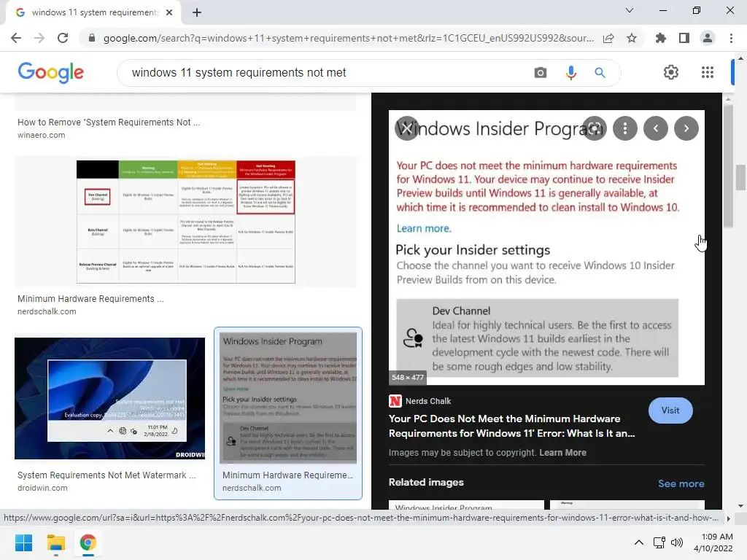Image resolution: width=747 pixels, height=560 pixels.
Task: Open the volume tray icon
Action: point(676,542)
